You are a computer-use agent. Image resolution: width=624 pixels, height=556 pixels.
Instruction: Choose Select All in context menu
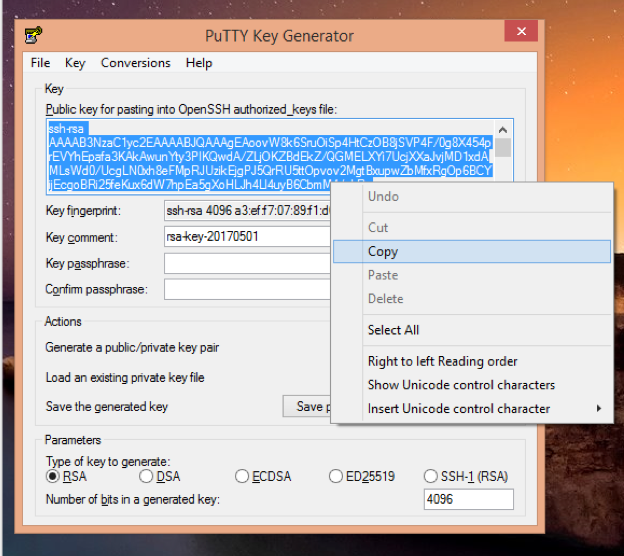click(x=472, y=330)
